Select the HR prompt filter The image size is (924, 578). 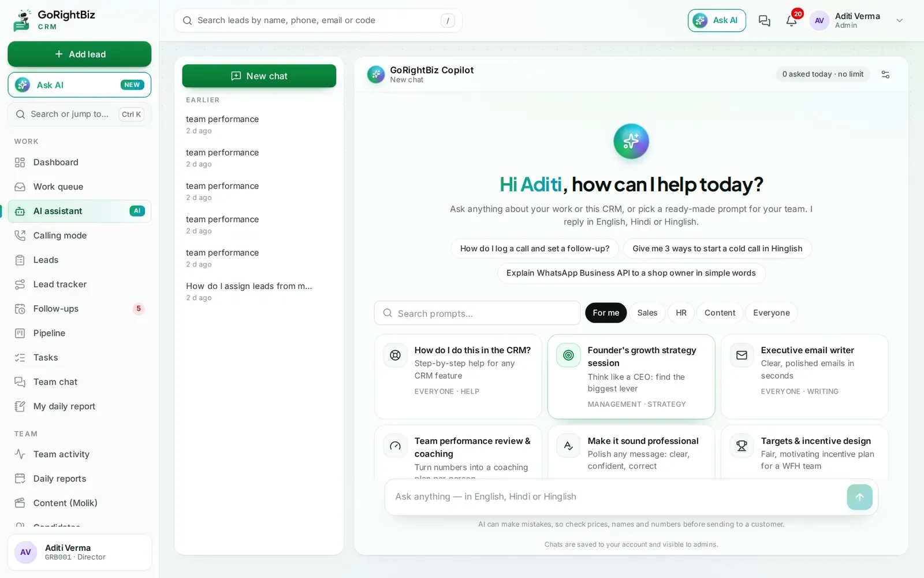[x=681, y=313]
